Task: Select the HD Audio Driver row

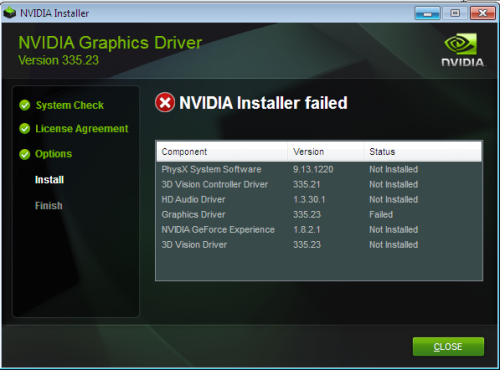Action: tap(319, 200)
